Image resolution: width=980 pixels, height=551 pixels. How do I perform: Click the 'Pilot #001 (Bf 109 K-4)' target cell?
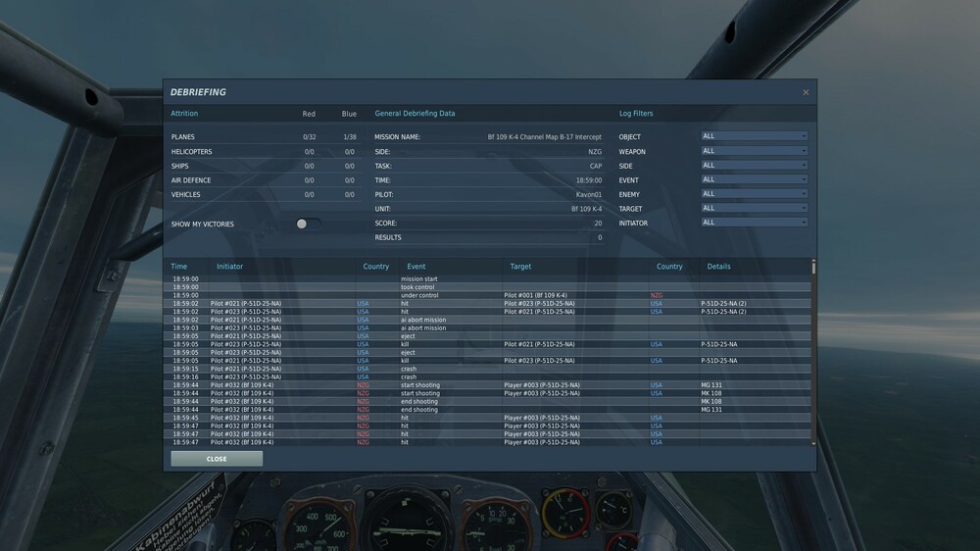click(x=536, y=295)
